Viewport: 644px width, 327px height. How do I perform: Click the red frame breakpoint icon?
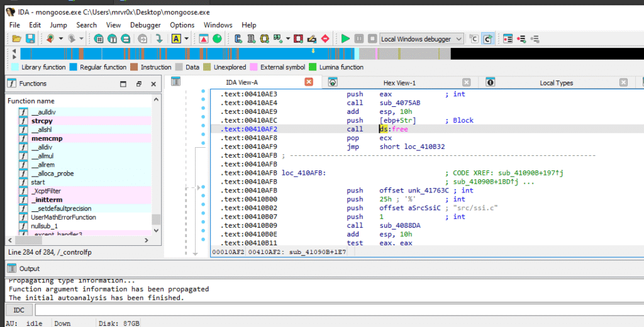pos(299,38)
